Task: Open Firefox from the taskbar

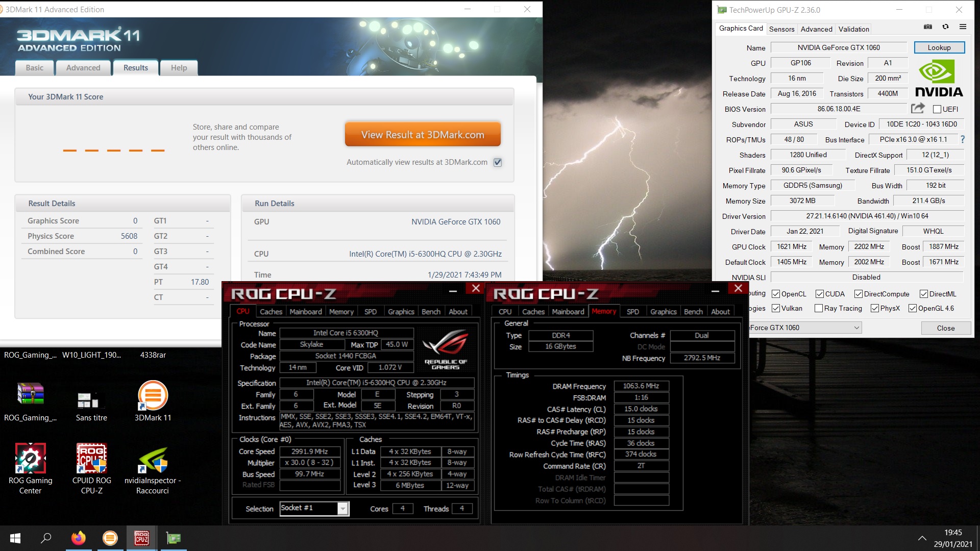Action: point(78,538)
